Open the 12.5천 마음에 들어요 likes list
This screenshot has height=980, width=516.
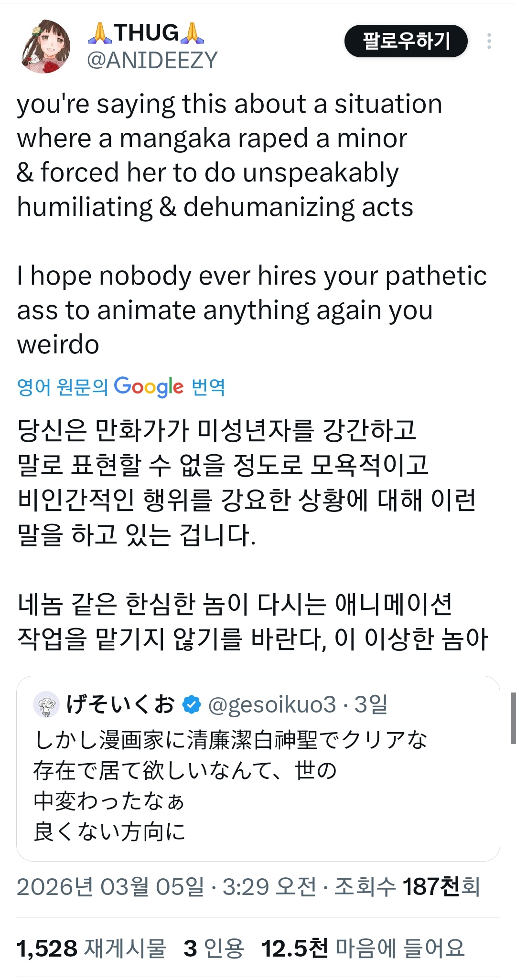point(363,948)
